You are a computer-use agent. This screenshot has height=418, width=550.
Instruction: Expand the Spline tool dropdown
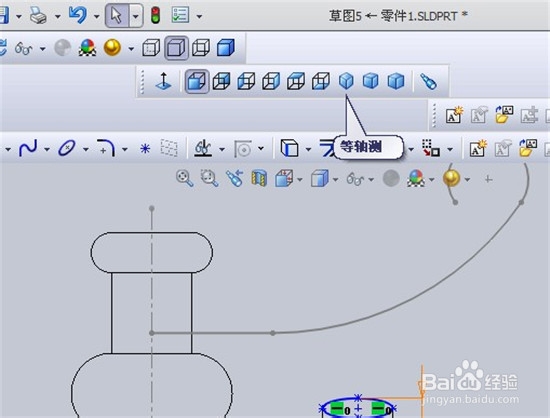[47, 149]
